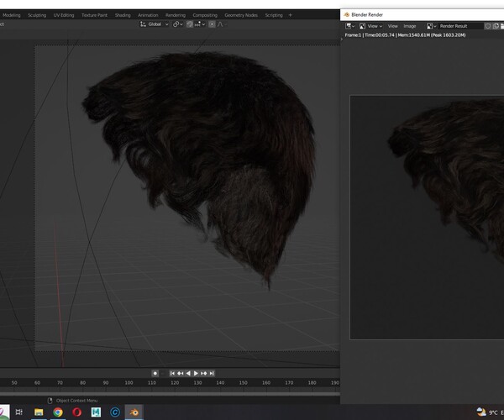
Task: Play the animation forward
Action: [196, 374]
